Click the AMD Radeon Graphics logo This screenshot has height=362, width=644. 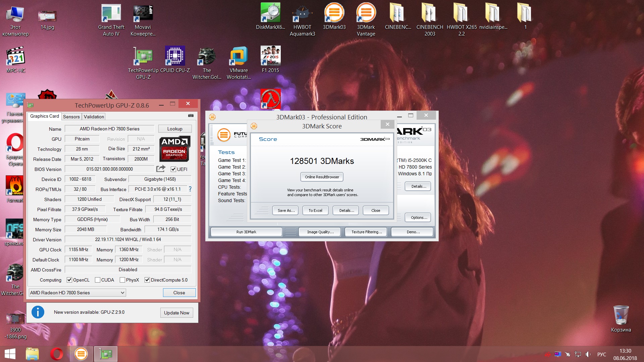tap(175, 148)
